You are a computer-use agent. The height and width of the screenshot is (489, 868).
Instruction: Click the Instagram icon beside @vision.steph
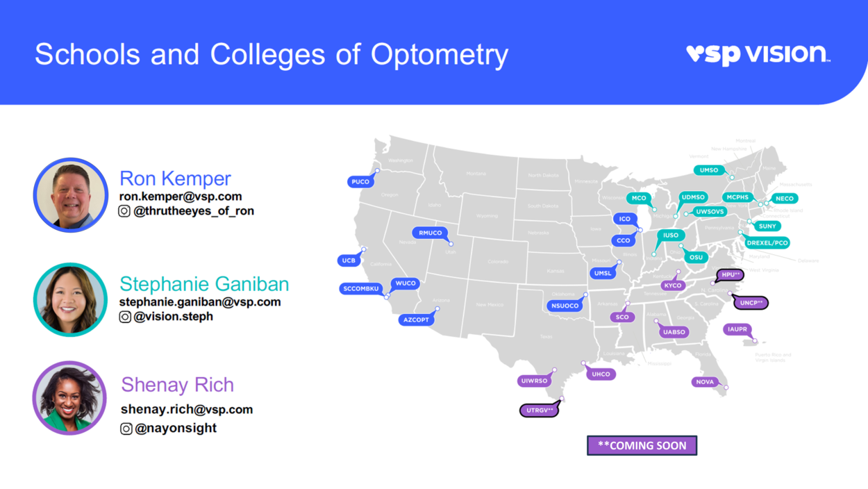pos(125,317)
